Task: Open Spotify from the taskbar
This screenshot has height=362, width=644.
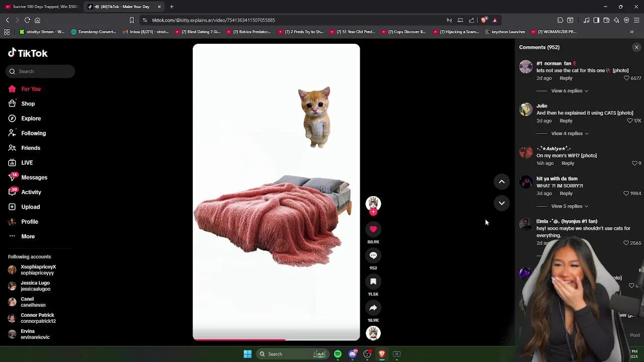Action: click(x=338, y=354)
